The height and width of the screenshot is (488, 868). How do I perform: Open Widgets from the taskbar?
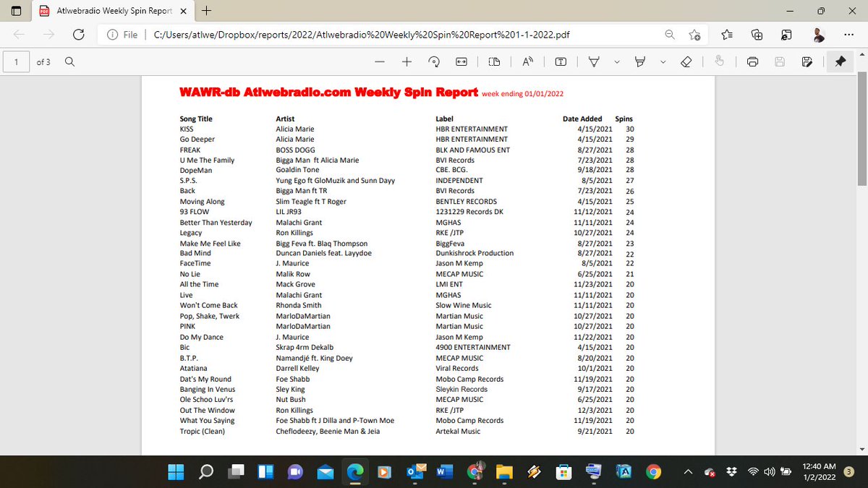pos(265,472)
